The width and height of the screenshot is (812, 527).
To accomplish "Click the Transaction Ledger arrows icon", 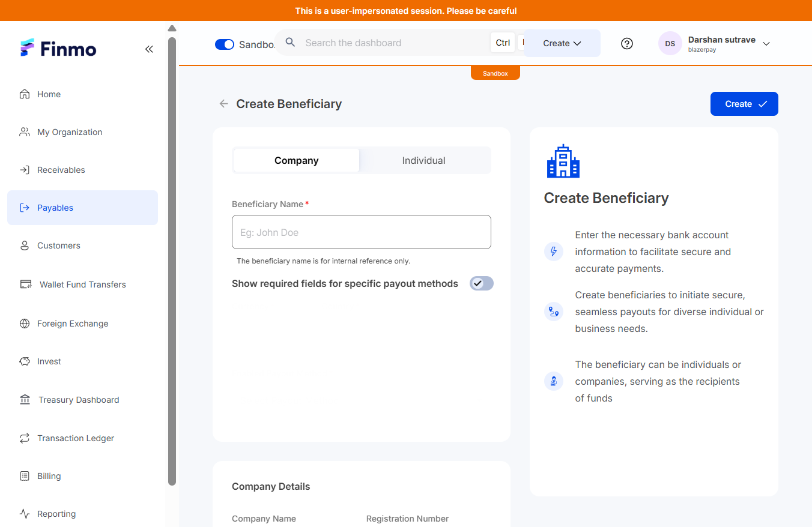I will 25,438.
